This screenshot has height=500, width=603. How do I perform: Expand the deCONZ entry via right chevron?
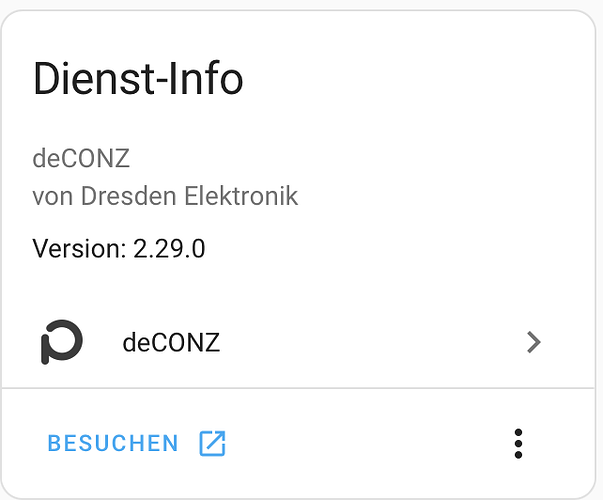(x=534, y=342)
